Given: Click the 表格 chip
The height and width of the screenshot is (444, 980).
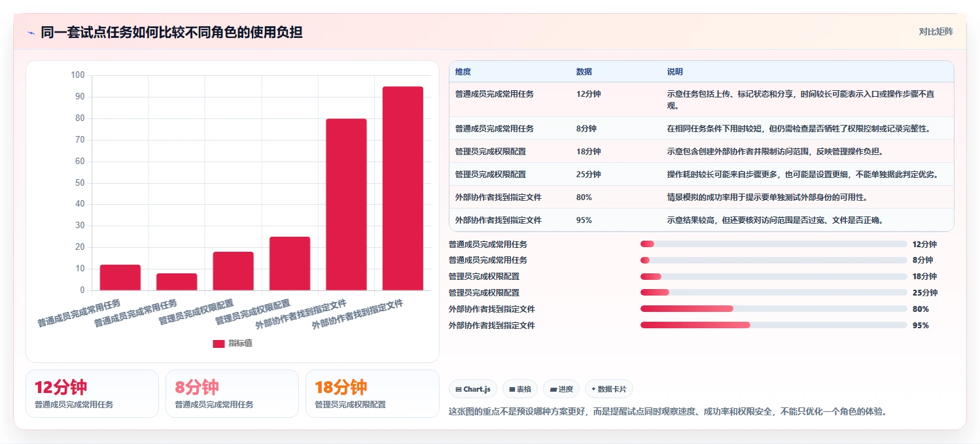Looking at the screenshot, I should tap(520, 389).
